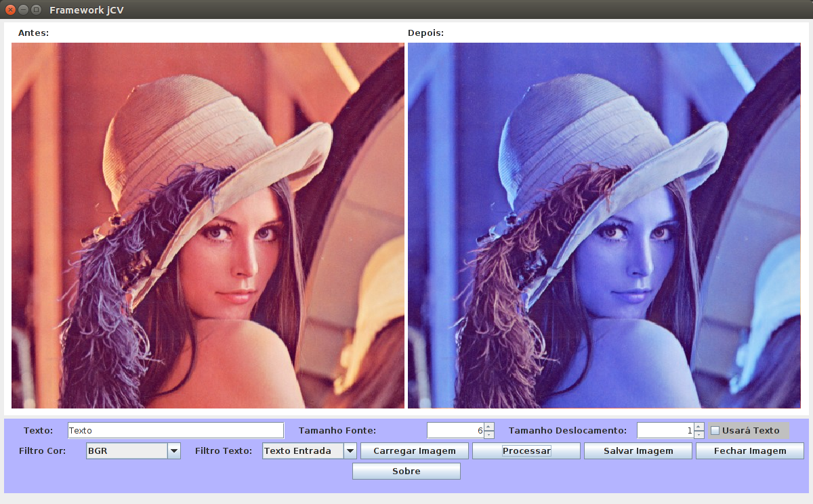813x504 pixels.
Task: Click the Tamanho Fonte: label
Action: (x=337, y=430)
